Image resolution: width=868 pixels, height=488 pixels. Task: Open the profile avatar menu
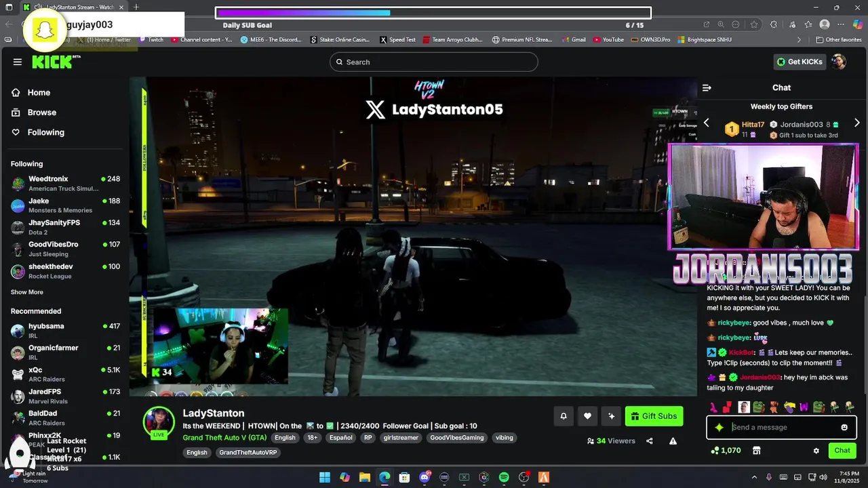839,62
